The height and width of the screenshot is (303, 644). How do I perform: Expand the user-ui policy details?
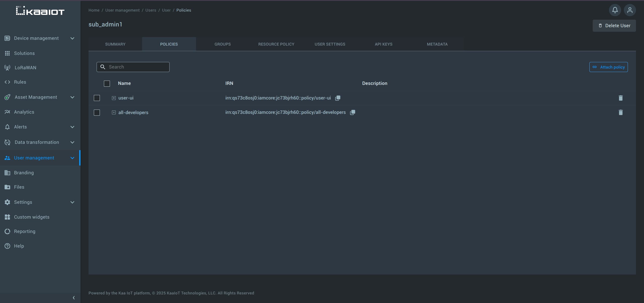(113, 98)
